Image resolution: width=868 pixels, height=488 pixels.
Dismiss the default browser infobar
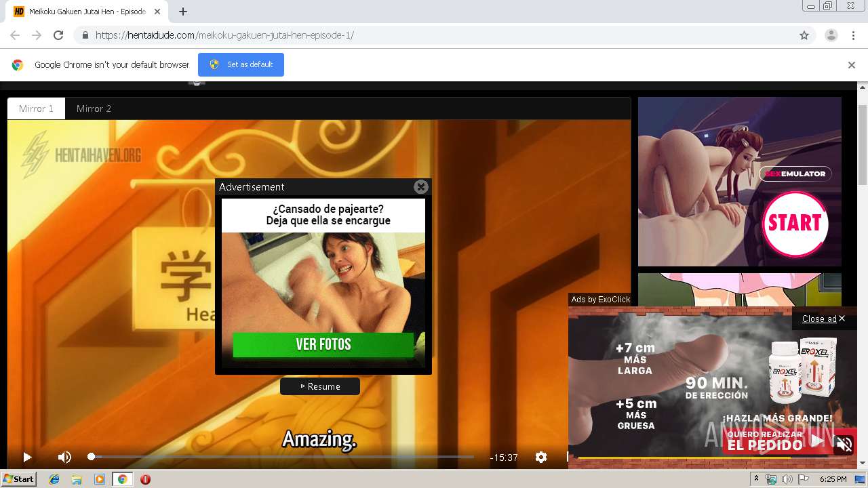pyautogui.click(x=852, y=65)
